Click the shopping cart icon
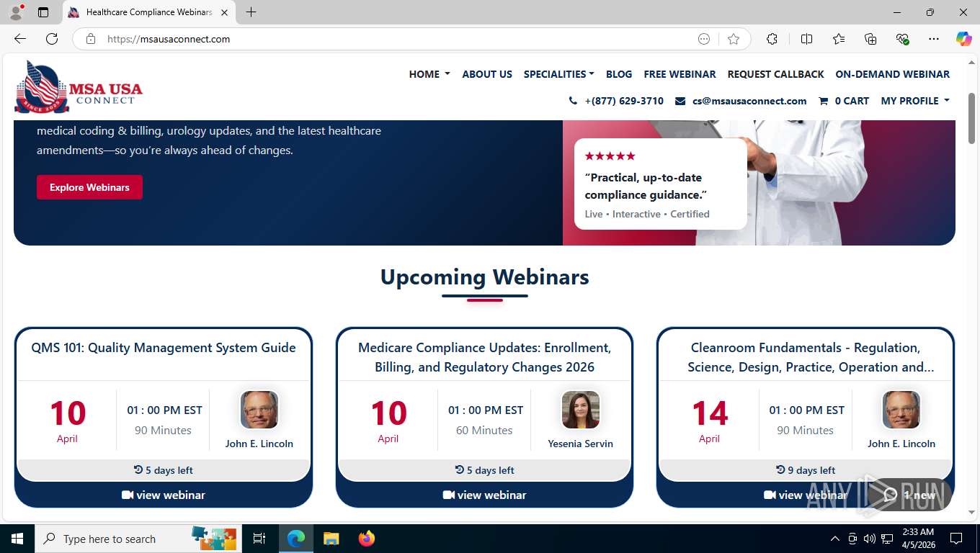The height and width of the screenshot is (553, 980). 823,101
